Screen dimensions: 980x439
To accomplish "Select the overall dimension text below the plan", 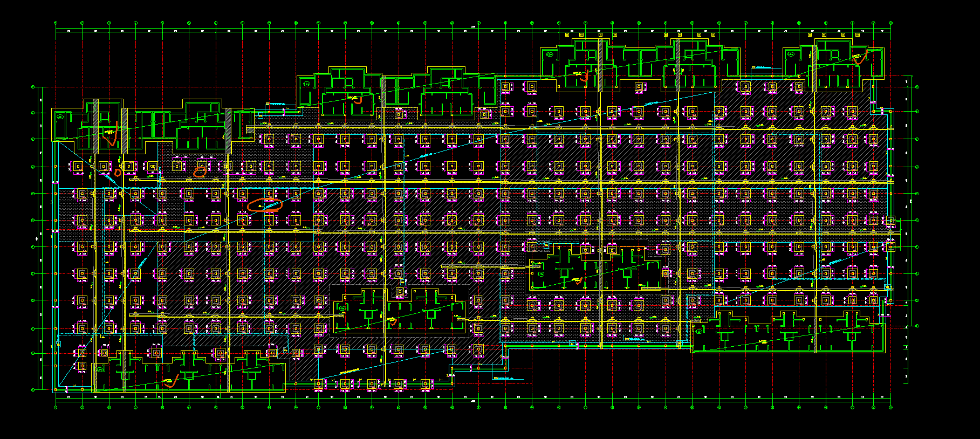I will click(x=473, y=401).
